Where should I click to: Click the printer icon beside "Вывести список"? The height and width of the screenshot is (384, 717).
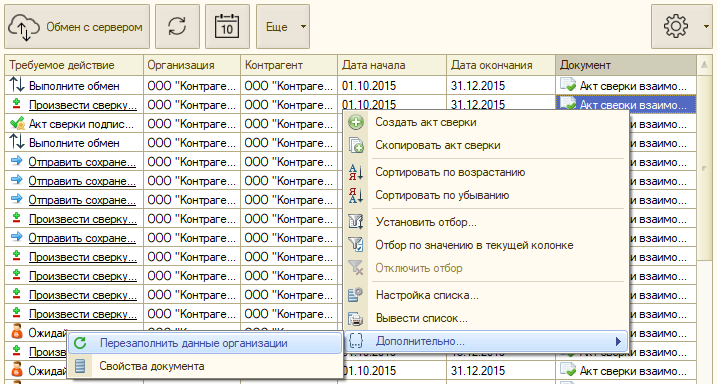[356, 318]
